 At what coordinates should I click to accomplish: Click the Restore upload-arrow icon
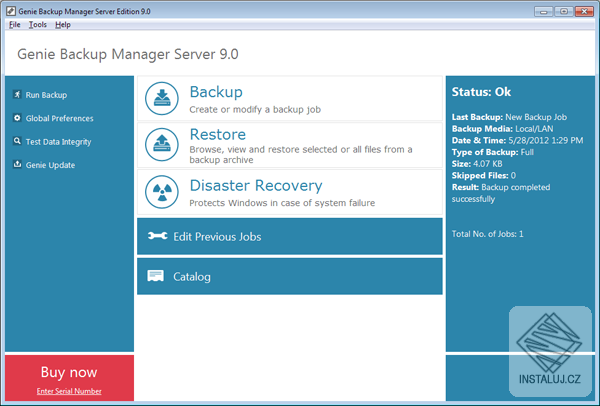click(x=162, y=144)
